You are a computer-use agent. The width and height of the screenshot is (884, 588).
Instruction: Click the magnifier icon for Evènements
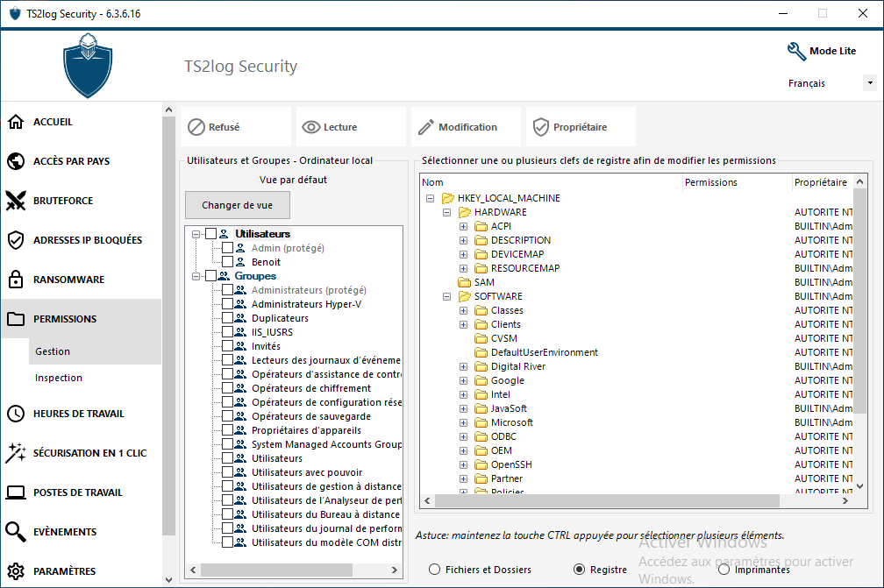[x=16, y=532]
